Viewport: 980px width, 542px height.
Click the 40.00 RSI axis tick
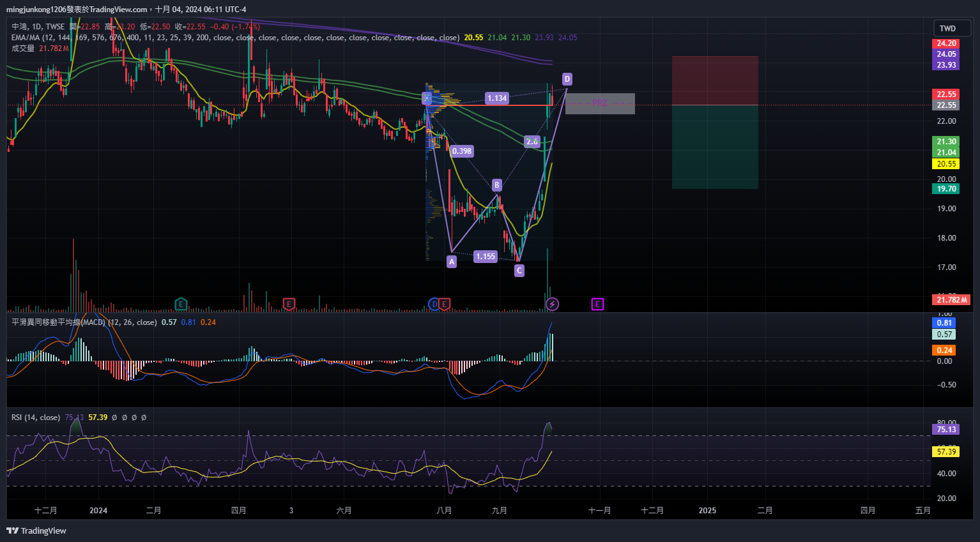[x=946, y=474]
